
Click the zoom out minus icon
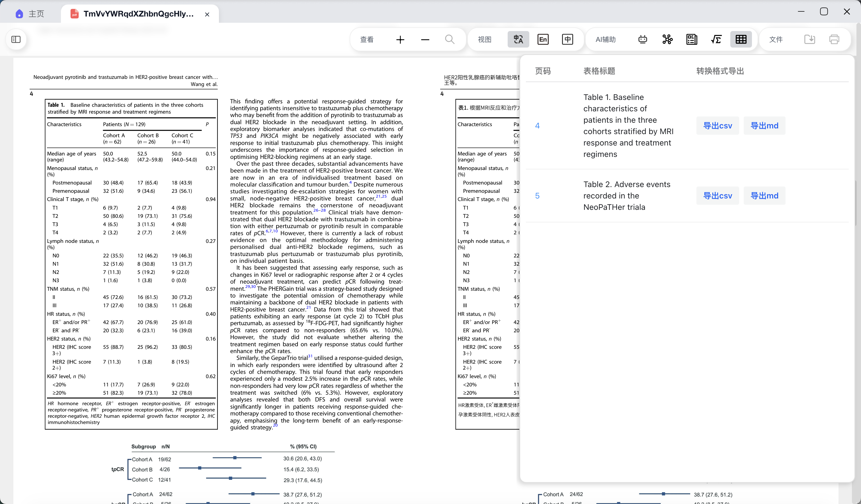click(x=425, y=40)
